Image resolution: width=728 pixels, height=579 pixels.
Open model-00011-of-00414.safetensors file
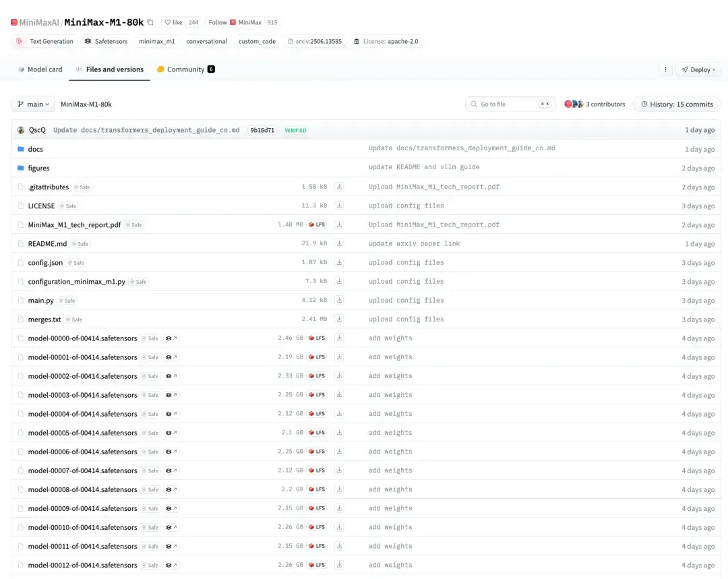pos(83,546)
